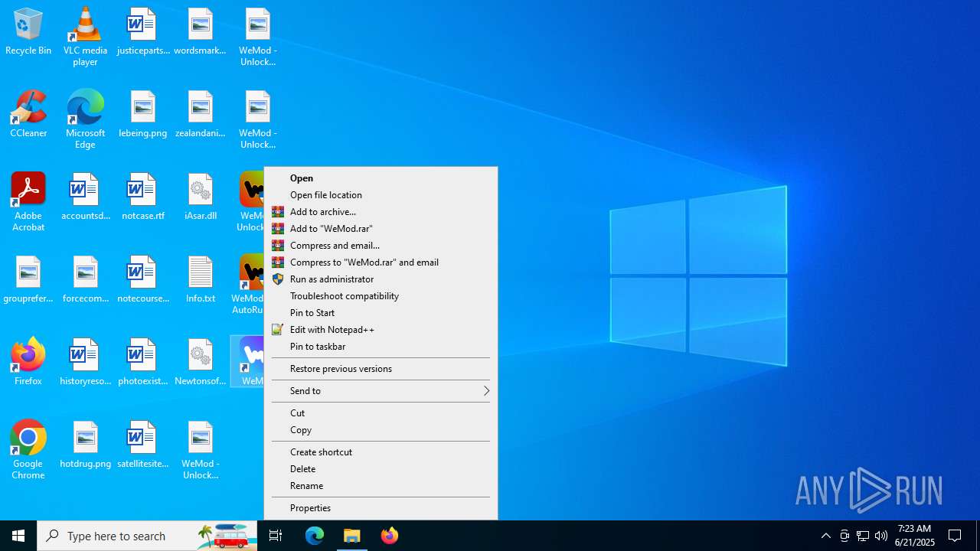This screenshot has width=980, height=551.
Task: Choose Pin to taskbar
Action: pyautogui.click(x=381, y=347)
